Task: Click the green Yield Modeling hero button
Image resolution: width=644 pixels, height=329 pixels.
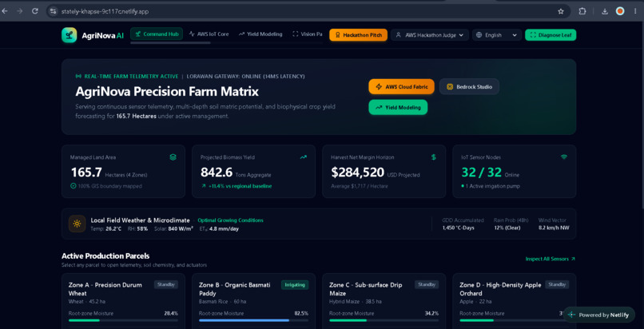Action: (398, 108)
